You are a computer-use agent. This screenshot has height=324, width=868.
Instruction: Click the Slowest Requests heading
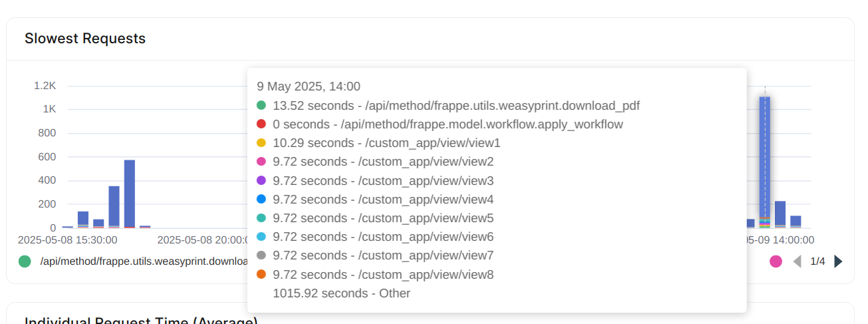(85, 39)
